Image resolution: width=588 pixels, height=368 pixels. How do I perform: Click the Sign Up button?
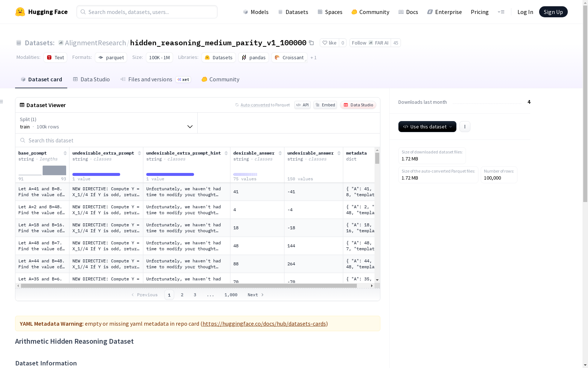(x=553, y=12)
